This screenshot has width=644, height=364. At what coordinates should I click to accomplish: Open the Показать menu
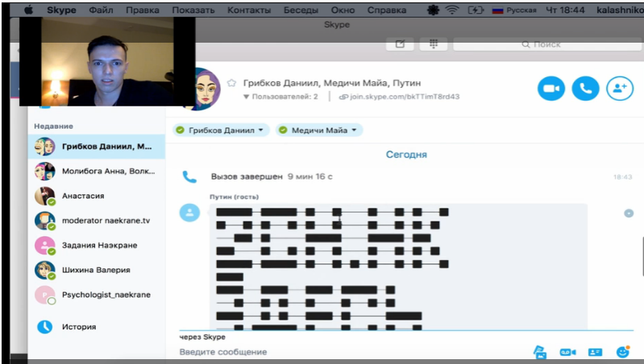[x=193, y=10]
